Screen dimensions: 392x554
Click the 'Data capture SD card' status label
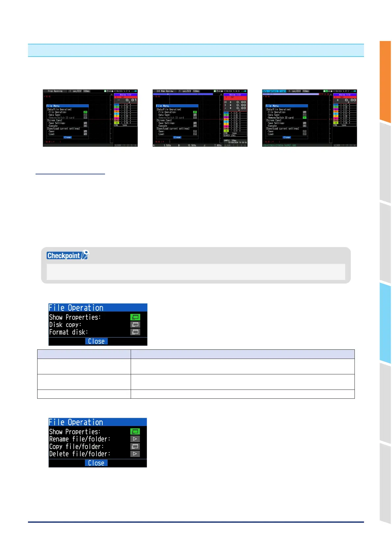(274, 91)
